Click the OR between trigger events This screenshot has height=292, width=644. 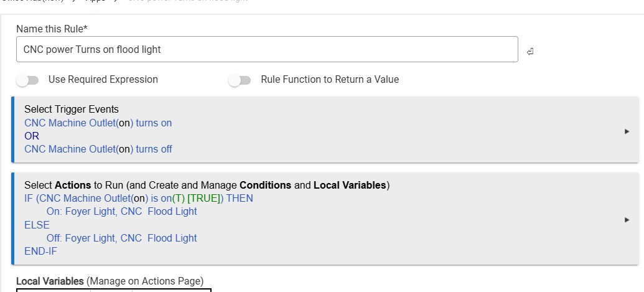point(32,136)
